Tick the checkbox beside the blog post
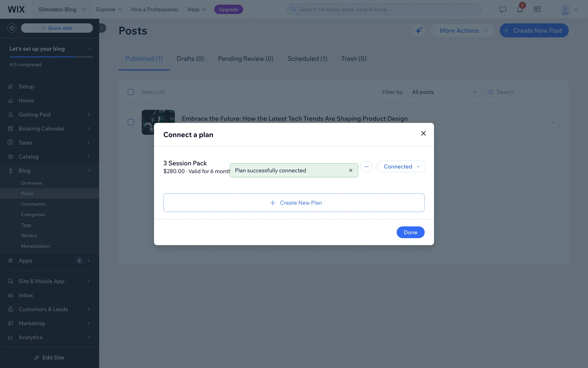Viewport: 588px width, 368px height. pos(131,122)
